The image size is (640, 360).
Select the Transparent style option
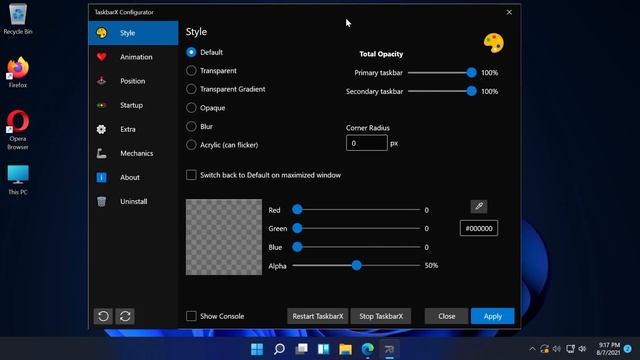191,71
